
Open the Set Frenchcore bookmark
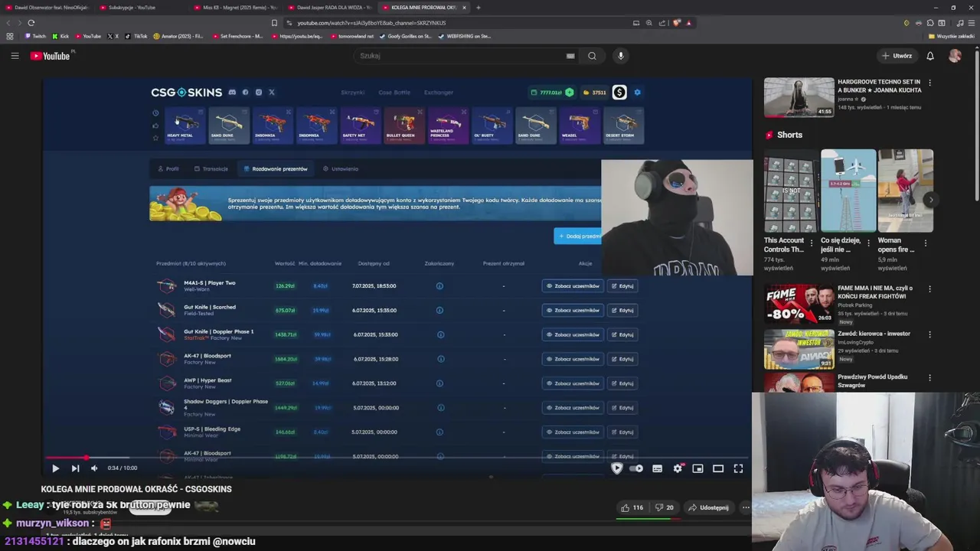tap(238, 36)
